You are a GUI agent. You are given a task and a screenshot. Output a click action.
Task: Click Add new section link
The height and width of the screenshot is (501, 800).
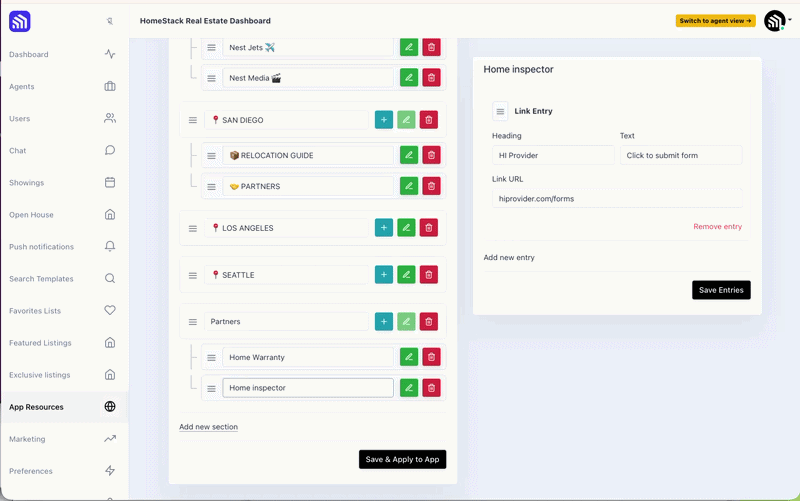[x=208, y=427]
